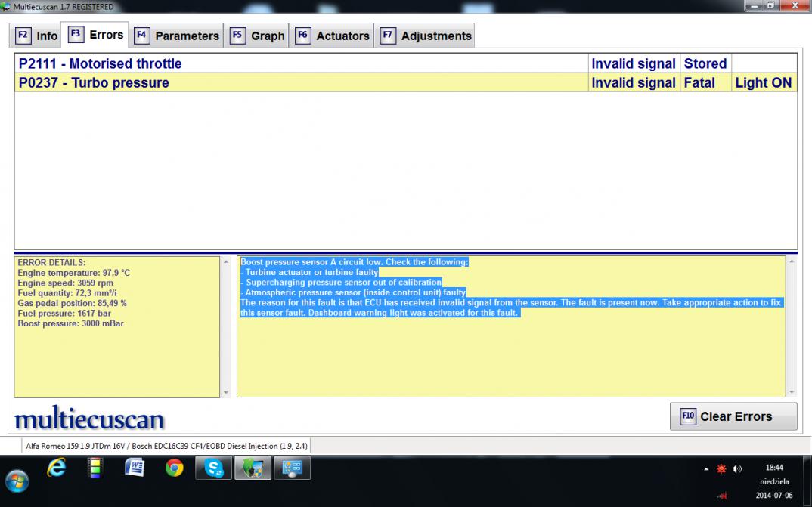This screenshot has width=812, height=507.
Task: Click Atmospheric pressure sensor faulty line
Action: click(x=353, y=292)
